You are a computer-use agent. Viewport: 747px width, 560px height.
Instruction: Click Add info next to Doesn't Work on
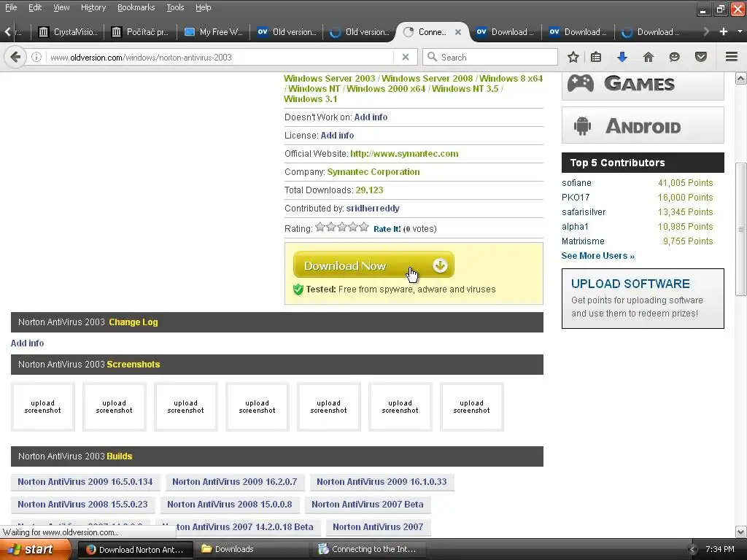point(371,117)
